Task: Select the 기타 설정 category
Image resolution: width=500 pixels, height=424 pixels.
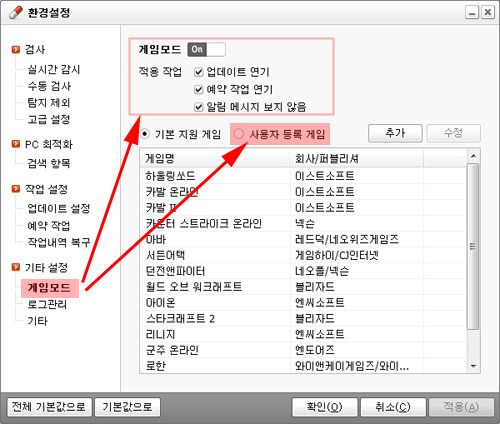Action: coord(46,267)
